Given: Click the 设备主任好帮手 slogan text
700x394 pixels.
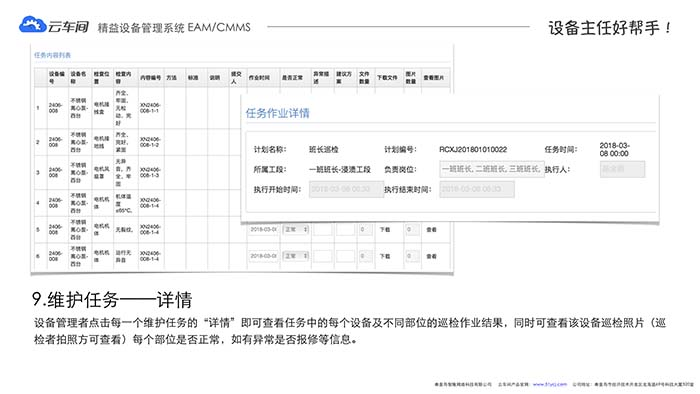Looking at the screenshot, I should [610, 28].
